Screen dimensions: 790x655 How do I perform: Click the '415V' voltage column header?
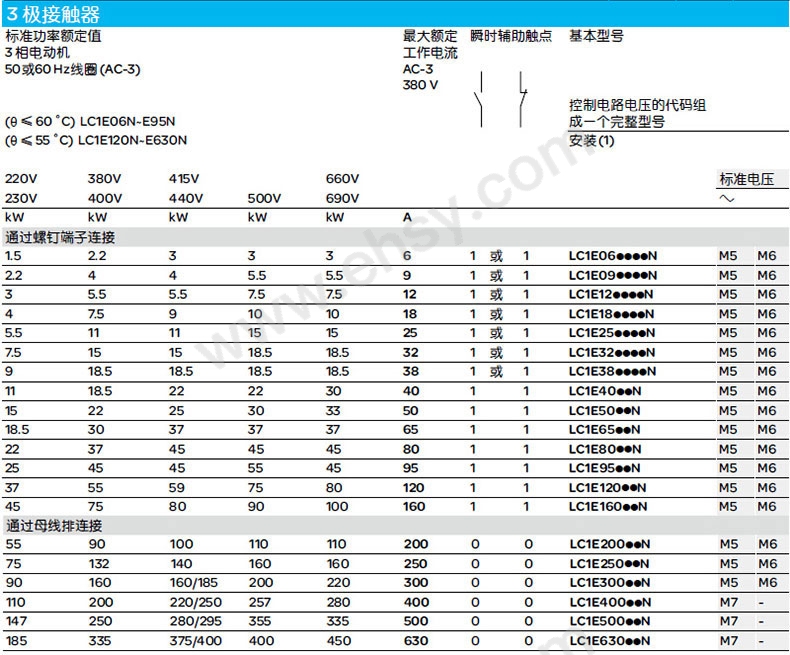184,179
